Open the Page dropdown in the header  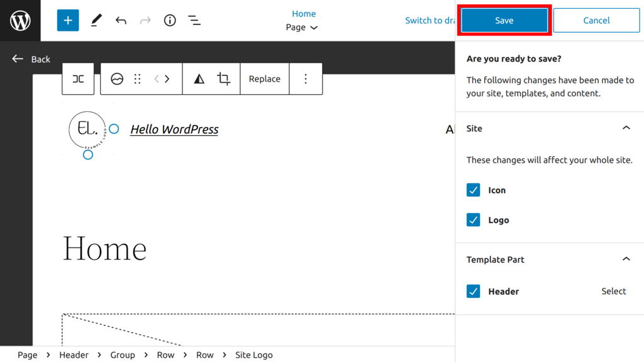301,28
